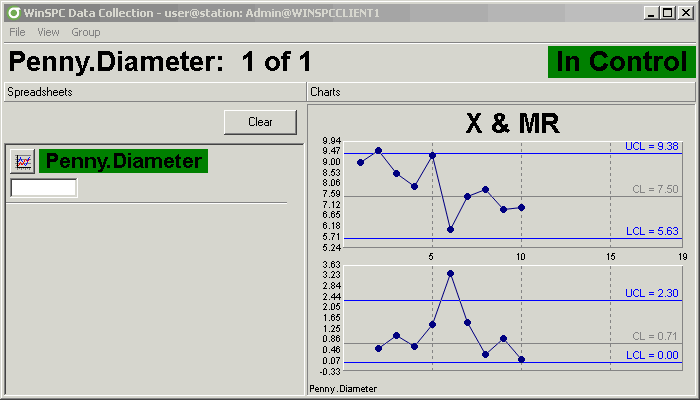Click the CL = 7.50 label
Image resolution: width=700 pixels, height=400 pixels.
pyautogui.click(x=655, y=189)
